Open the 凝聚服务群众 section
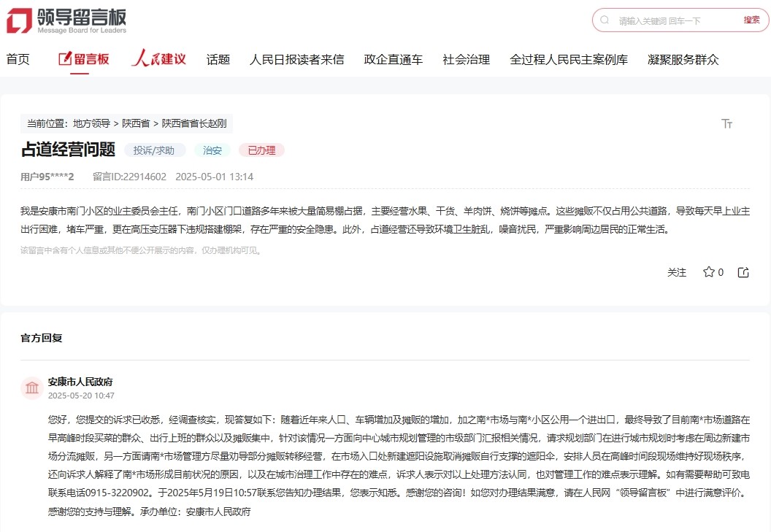The height and width of the screenshot is (532, 771). pos(684,59)
